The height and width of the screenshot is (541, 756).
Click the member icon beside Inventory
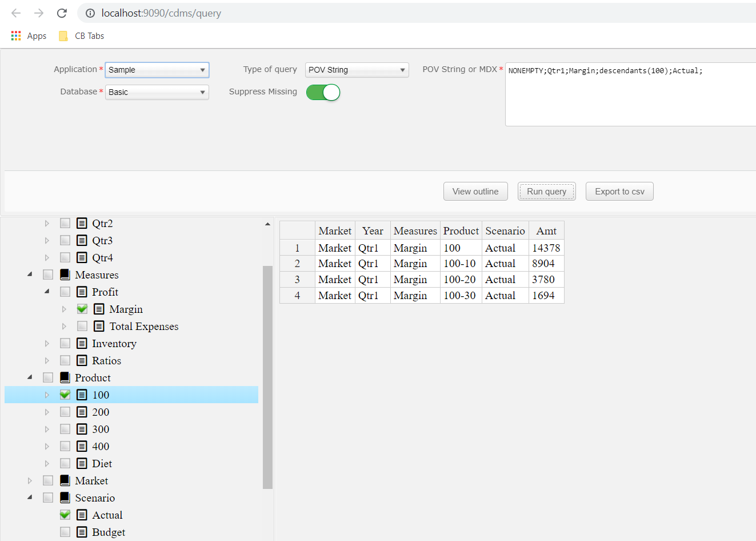pyautogui.click(x=81, y=343)
